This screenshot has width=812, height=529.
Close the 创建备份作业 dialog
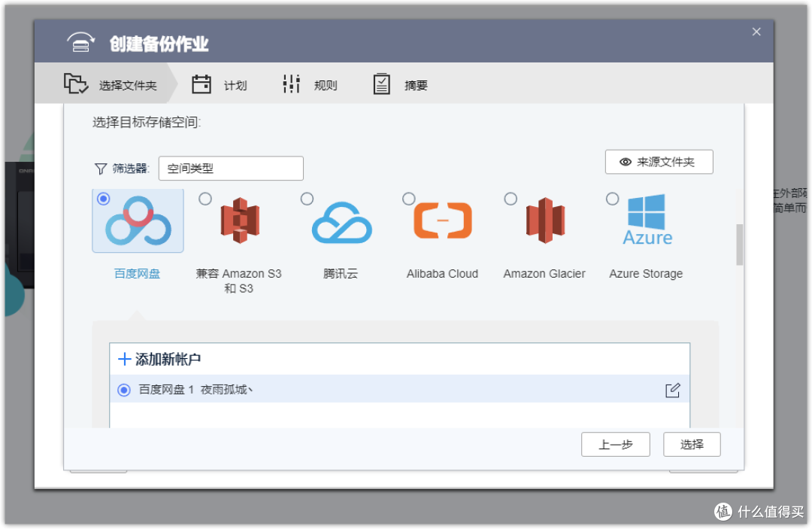pyautogui.click(x=756, y=32)
